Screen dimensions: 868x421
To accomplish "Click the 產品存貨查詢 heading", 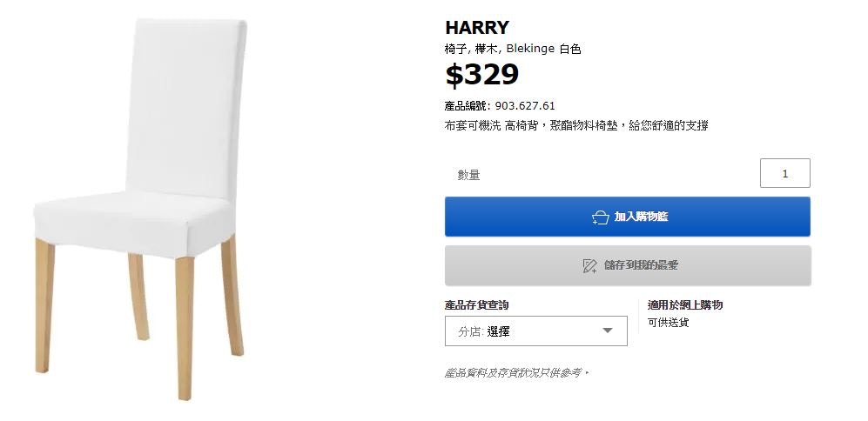I will 476,304.
